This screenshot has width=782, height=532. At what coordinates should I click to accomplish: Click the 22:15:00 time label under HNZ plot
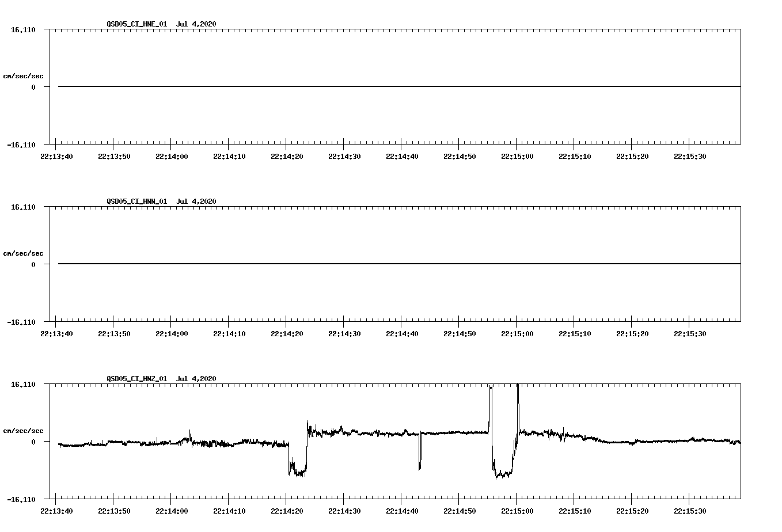(517, 511)
